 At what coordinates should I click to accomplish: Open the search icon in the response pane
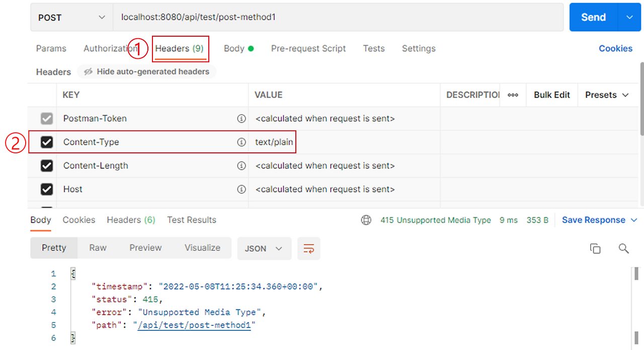(624, 248)
